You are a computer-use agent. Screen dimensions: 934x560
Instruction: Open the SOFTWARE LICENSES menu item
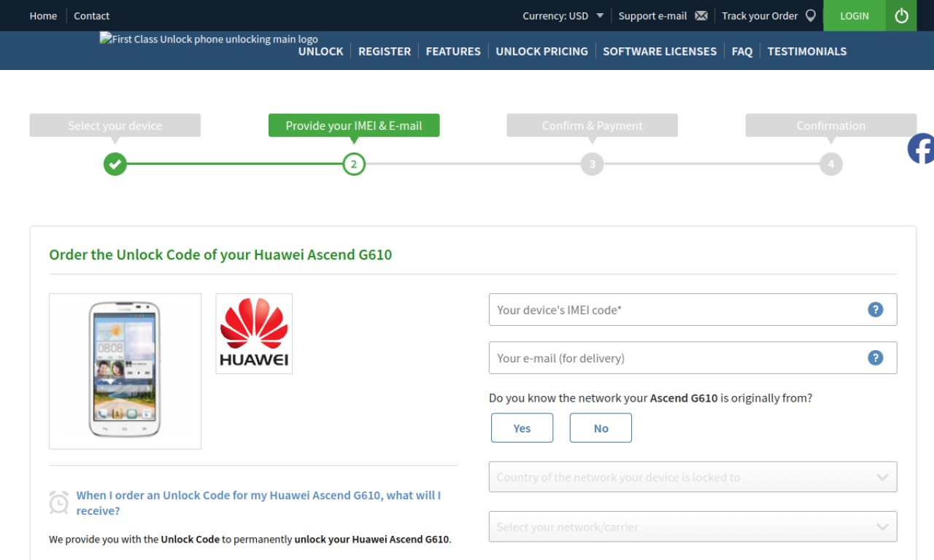coord(660,51)
